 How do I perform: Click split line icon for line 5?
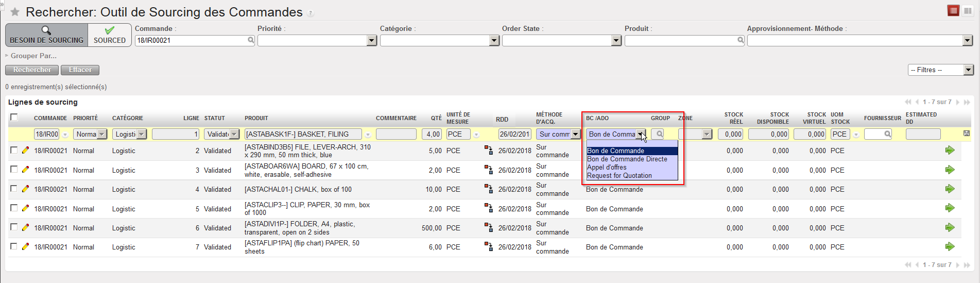(x=488, y=208)
